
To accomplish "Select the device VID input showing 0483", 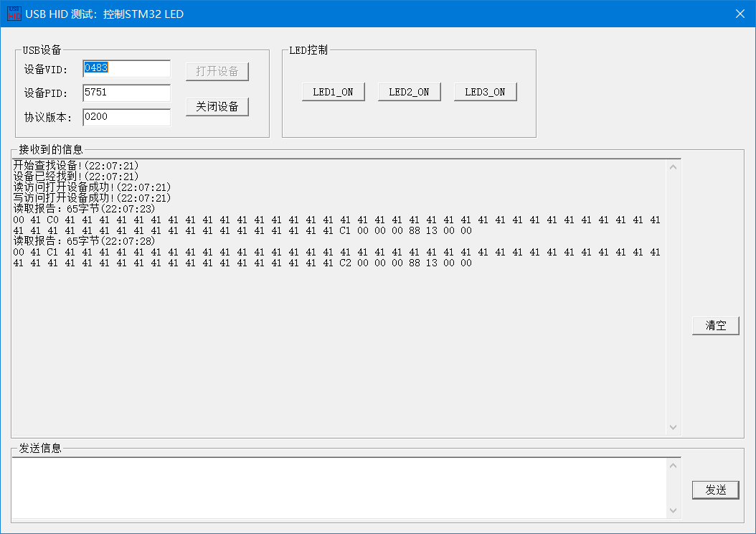I will (x=126, y=69).
